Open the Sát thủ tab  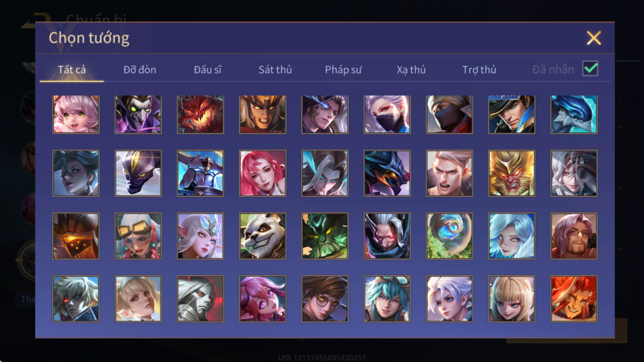coord(275,70)
